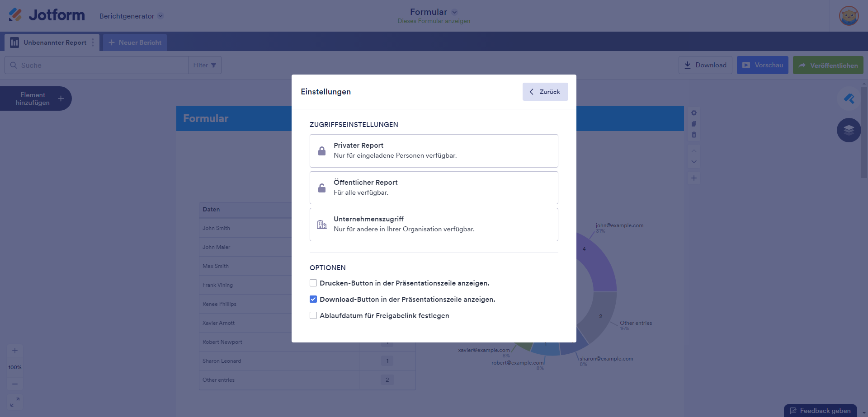Open the layers panel icon
Image resolution: width=868 pixels, height=417 pixels.
(849, 130)
